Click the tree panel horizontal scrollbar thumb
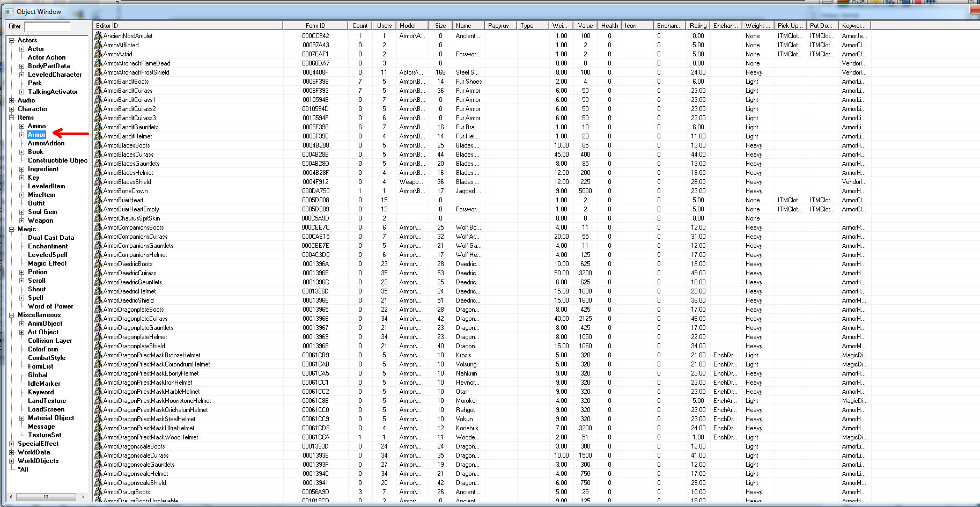Image resolution: width=980 pixels, height=507 pixels. tap(46, 497)
